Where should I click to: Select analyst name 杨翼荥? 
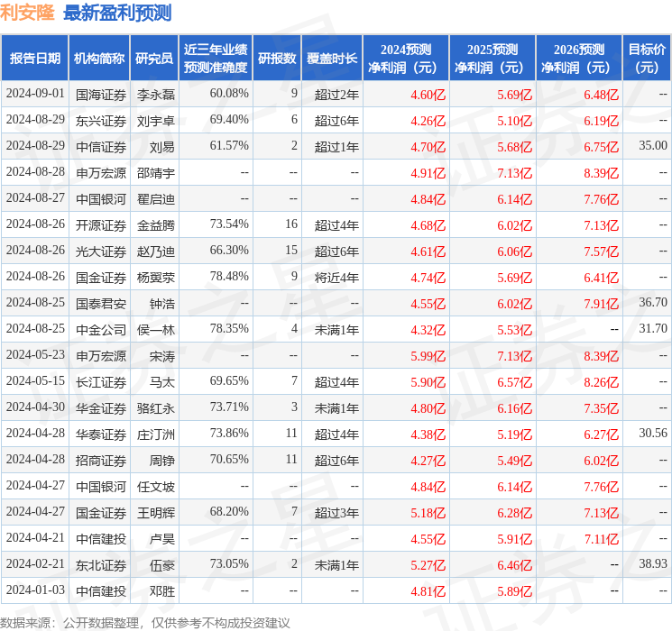[156, 278]
